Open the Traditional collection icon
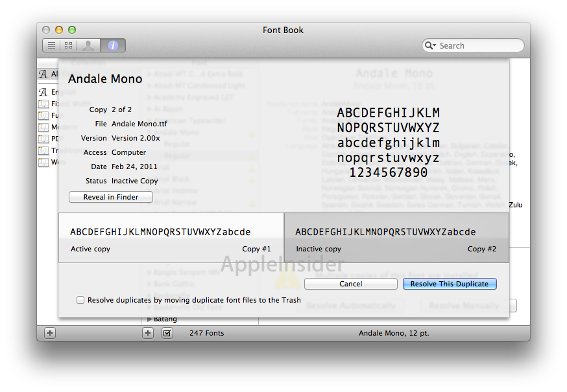The width and height of the screenshot is (567, 392). 43,150
